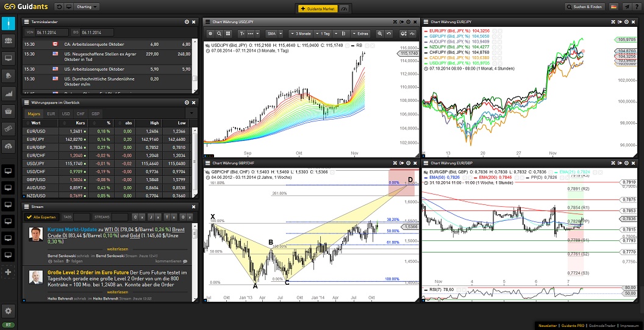Open the 3 Monate timeframe dropdown
This screenshot has width=644, height=330.
click(302, 34)
